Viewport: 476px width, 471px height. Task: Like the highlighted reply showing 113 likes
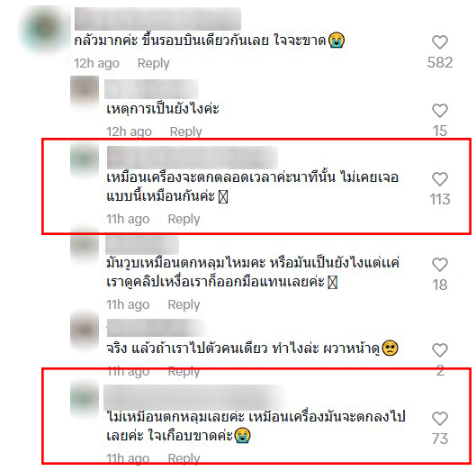click(x=440, y=178)
